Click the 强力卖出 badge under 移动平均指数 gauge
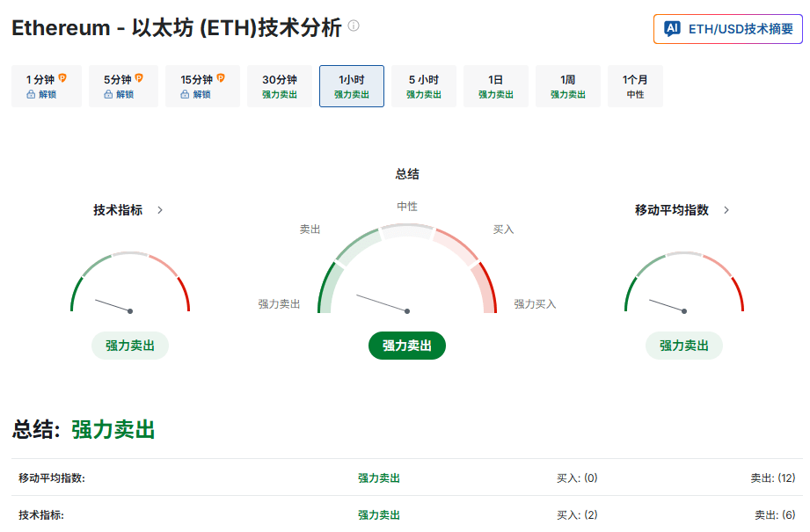The height and width of the screenshot is (532, 810). pyautogui.click(x=684, y=346)
